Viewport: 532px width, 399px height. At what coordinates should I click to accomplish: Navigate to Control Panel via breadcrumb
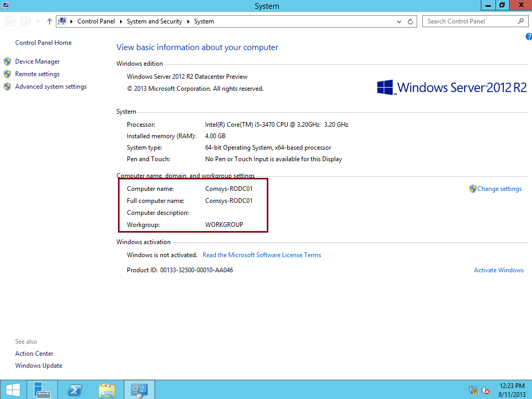point(96,21)
